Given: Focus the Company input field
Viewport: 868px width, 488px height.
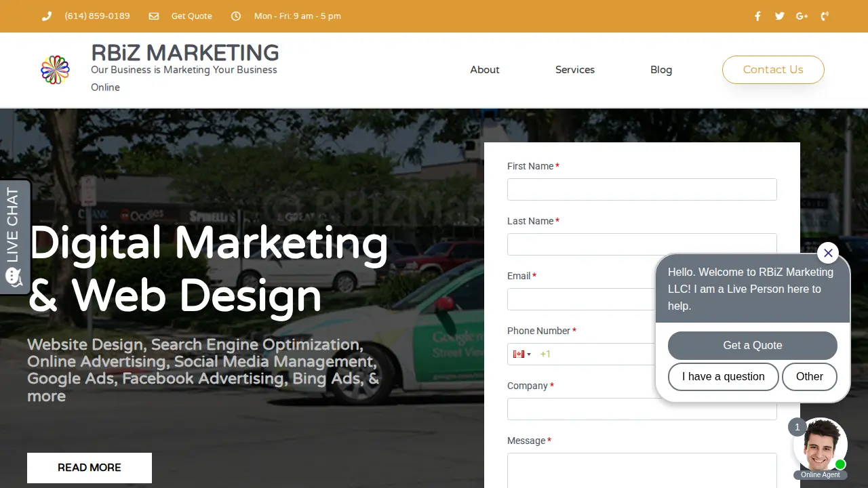Looking at the screenshot, I should point(642,409).
